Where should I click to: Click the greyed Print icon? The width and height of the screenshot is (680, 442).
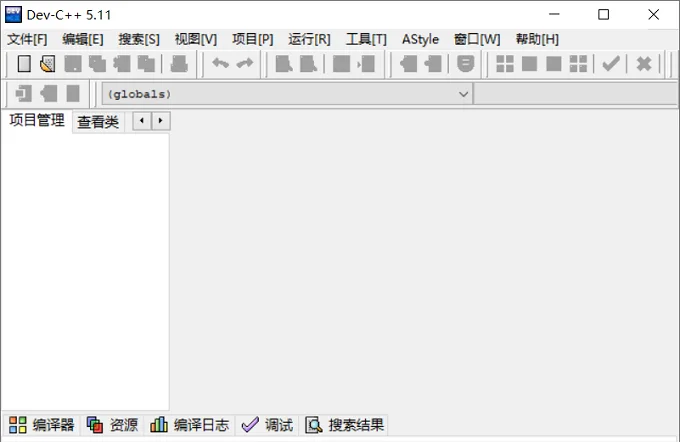[x=179, y=64]
